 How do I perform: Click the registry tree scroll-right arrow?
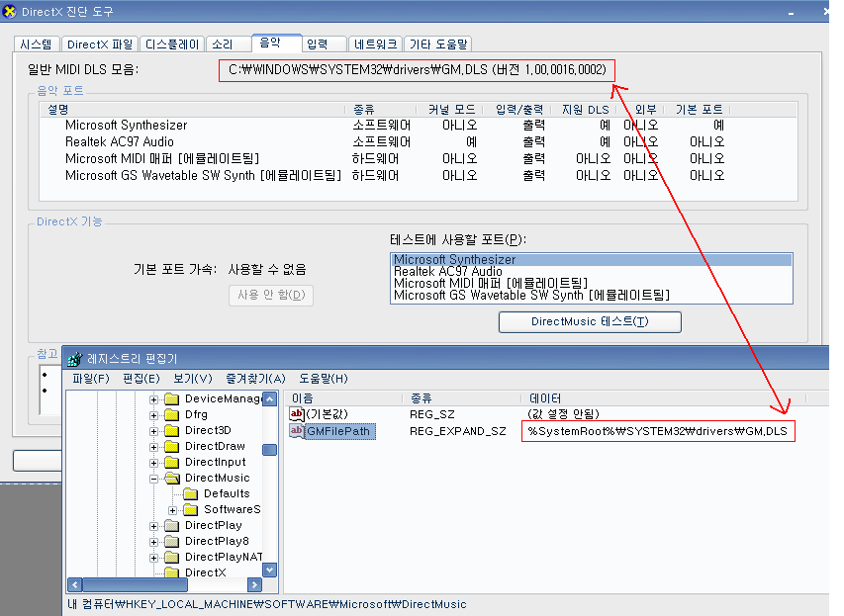tap(254, 584)
